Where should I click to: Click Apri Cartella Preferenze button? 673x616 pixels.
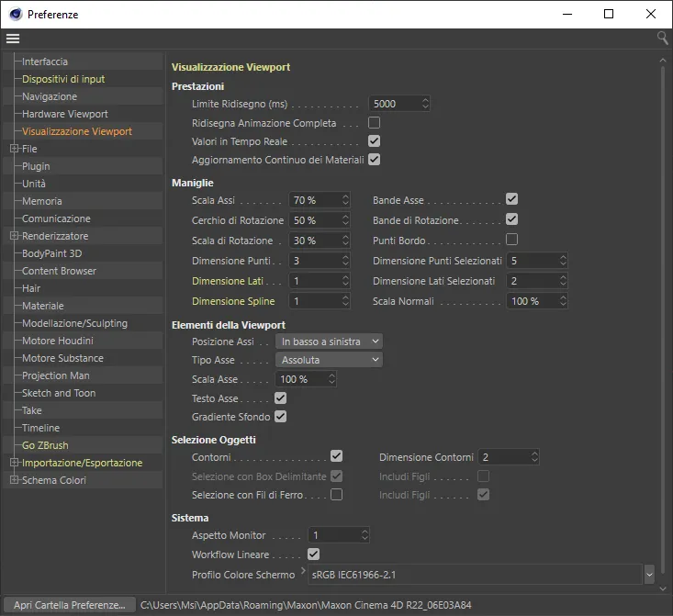pyautogui.click(x=70, y=605)
